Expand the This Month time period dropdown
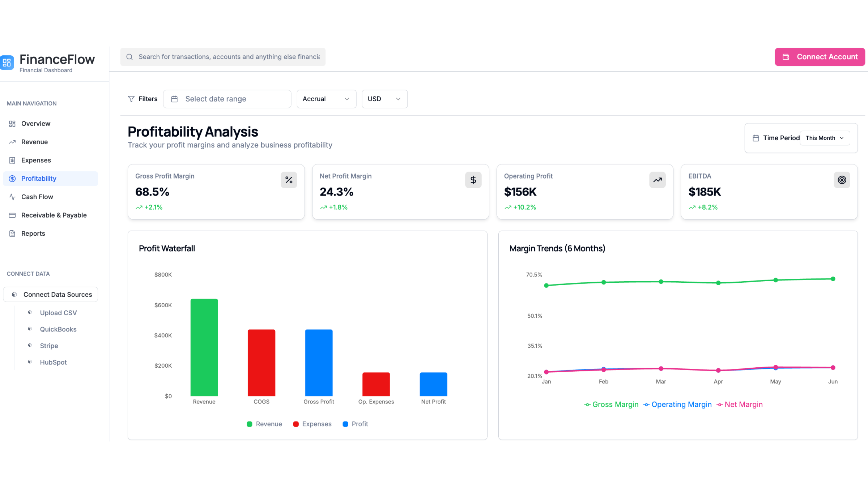The height and width of the screenshot is (488, 868). (x=825, y=138)
